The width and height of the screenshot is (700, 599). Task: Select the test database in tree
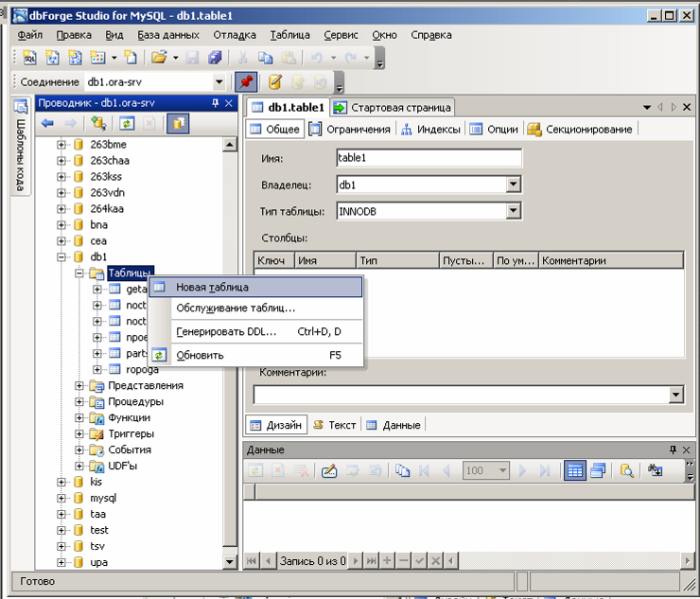[x=99, y=530]
